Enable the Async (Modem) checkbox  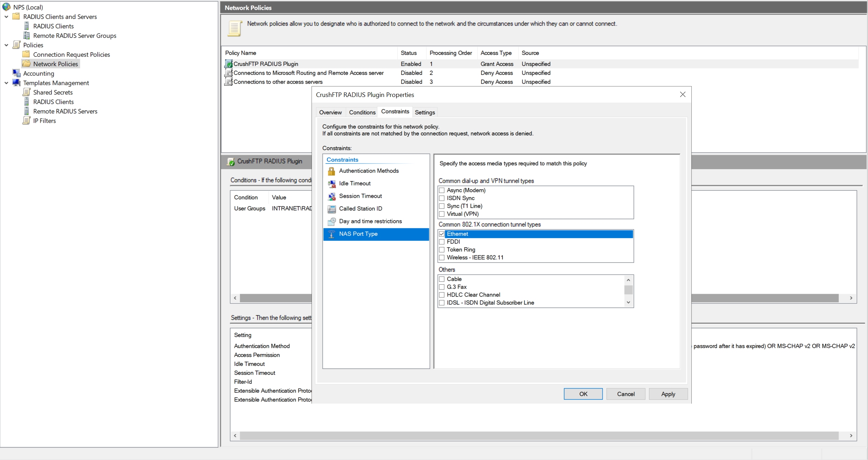(x=442, y=190)
